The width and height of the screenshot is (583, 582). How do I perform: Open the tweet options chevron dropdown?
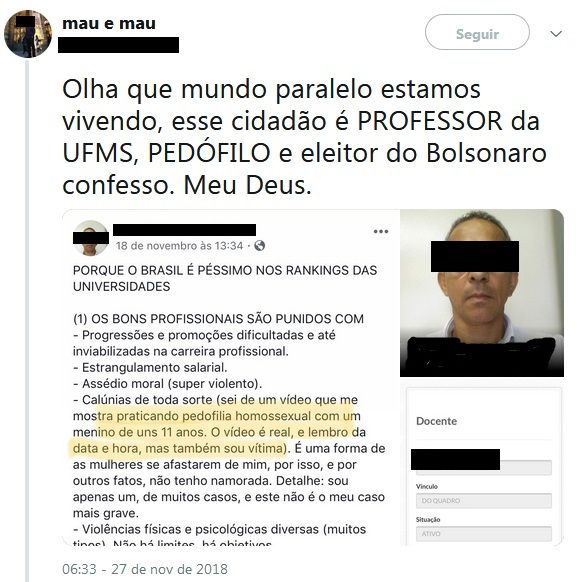pyautogui.click(x=556, y=34)
